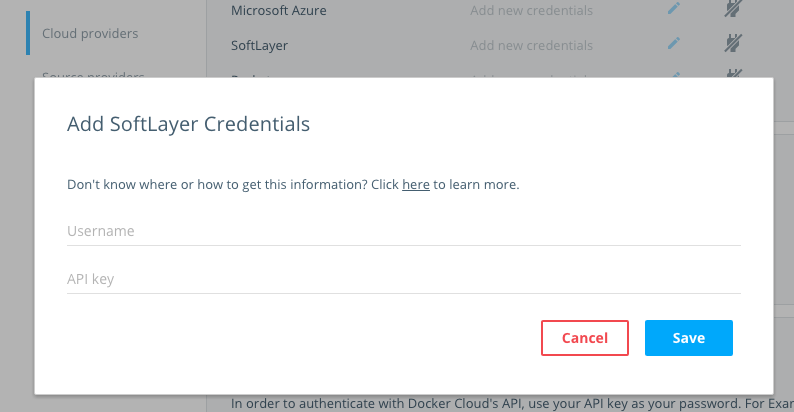This screenshot has width=794, height=412.
Task: Click into the API key field
Action: 403,279
